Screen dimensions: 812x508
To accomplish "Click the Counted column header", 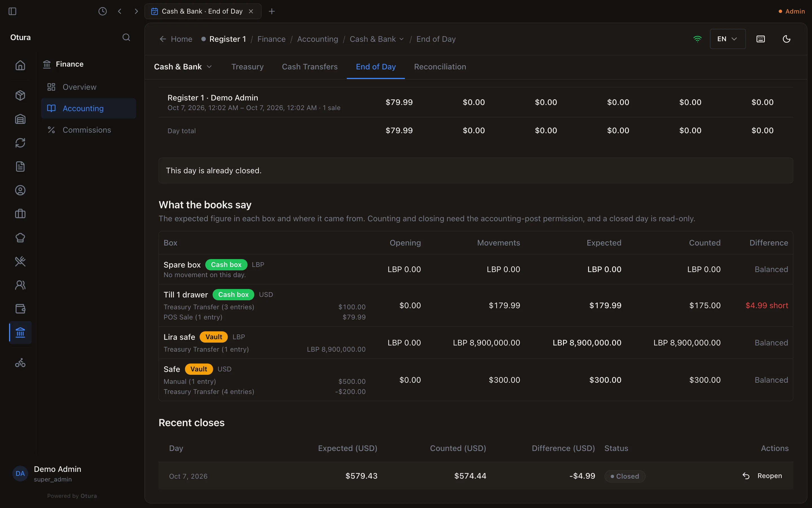I will tap(705, 243).
